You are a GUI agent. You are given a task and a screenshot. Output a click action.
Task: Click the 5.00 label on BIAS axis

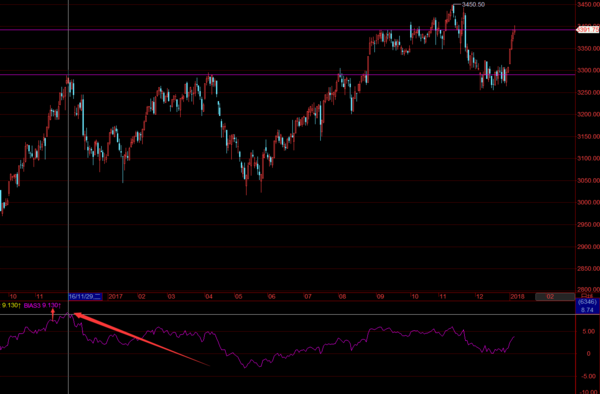pyautogui.click(x=589, y=332)
